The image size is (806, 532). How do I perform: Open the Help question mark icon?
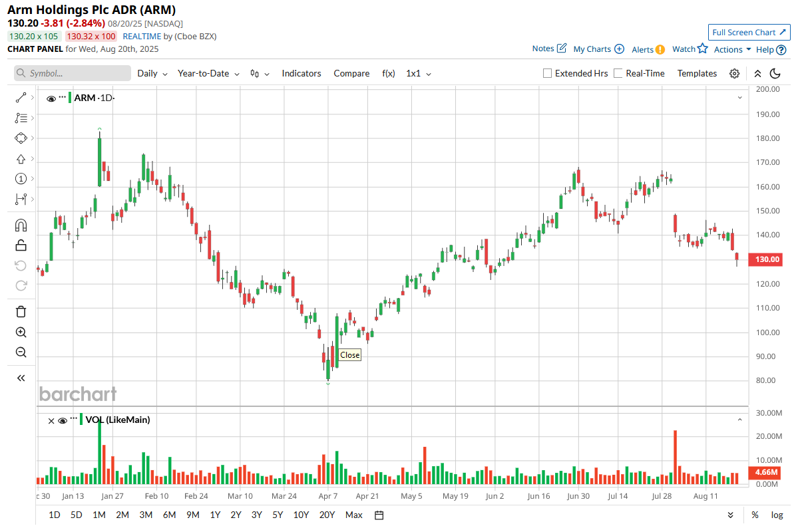click(x=781, y=50)
